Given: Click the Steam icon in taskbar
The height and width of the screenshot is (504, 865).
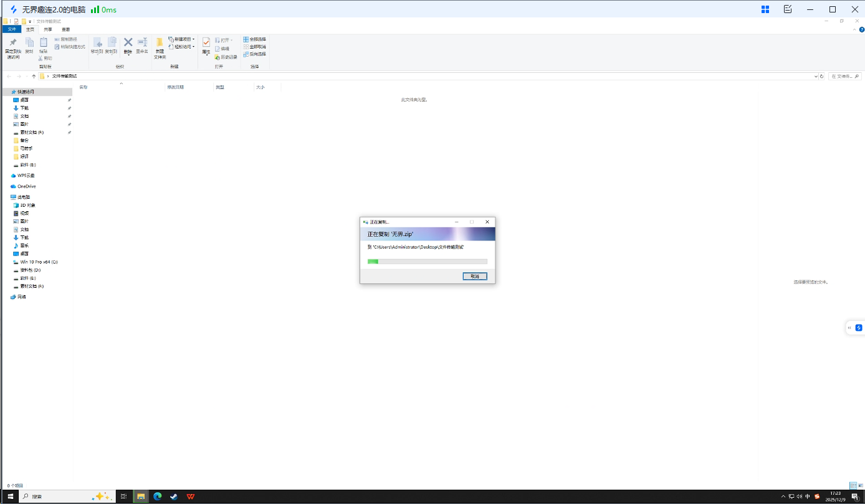Looking at the screenshot, I should (174, 497).
